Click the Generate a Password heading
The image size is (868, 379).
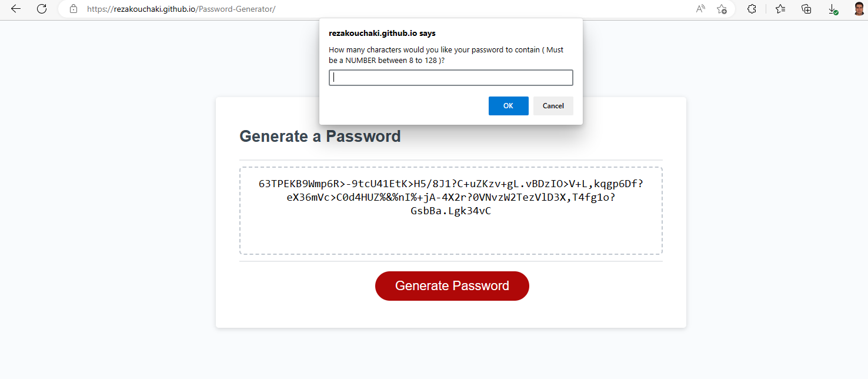point(320,136)
